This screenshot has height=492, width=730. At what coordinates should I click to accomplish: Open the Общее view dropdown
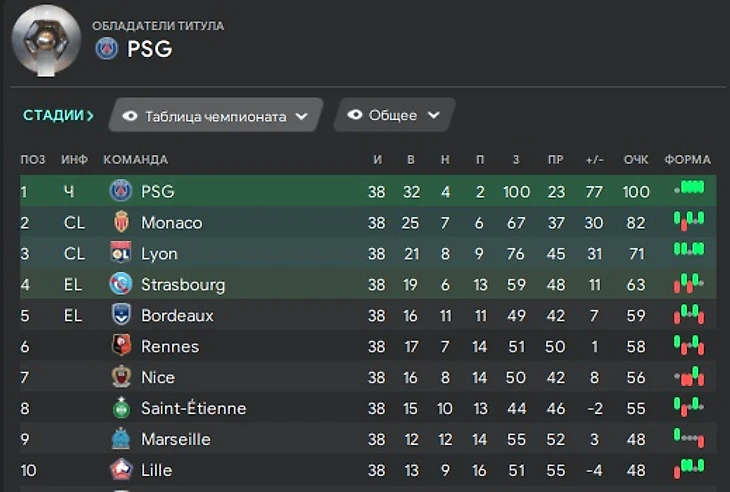pyautogui.click(x=394, y=116)
